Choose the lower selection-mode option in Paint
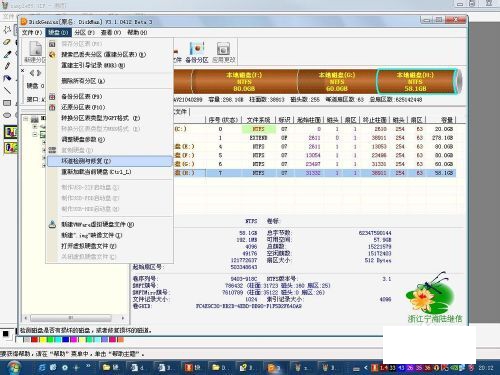The height and width of the screenshot is (375, 500). pos(11,147)
